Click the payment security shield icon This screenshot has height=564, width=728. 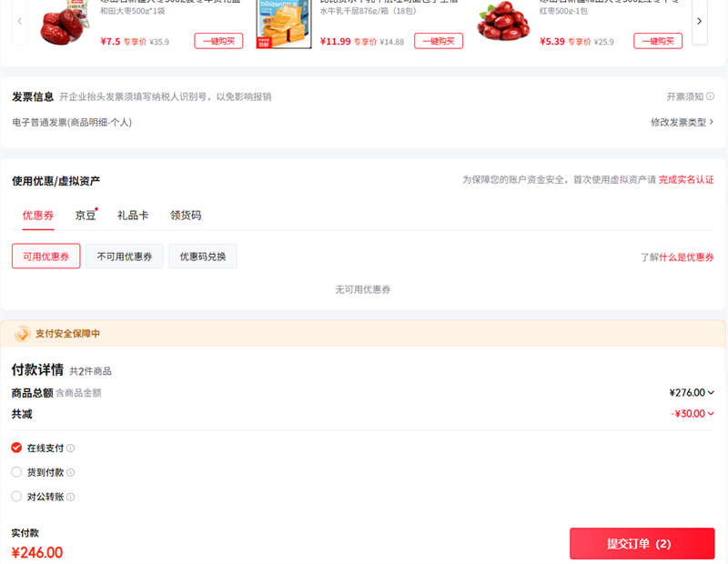23,334
